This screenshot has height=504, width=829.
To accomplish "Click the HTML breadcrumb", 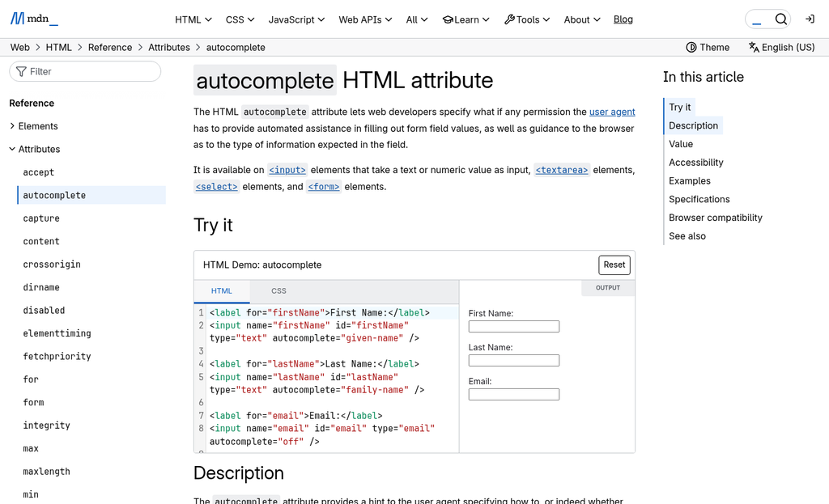I will [58, 47].
